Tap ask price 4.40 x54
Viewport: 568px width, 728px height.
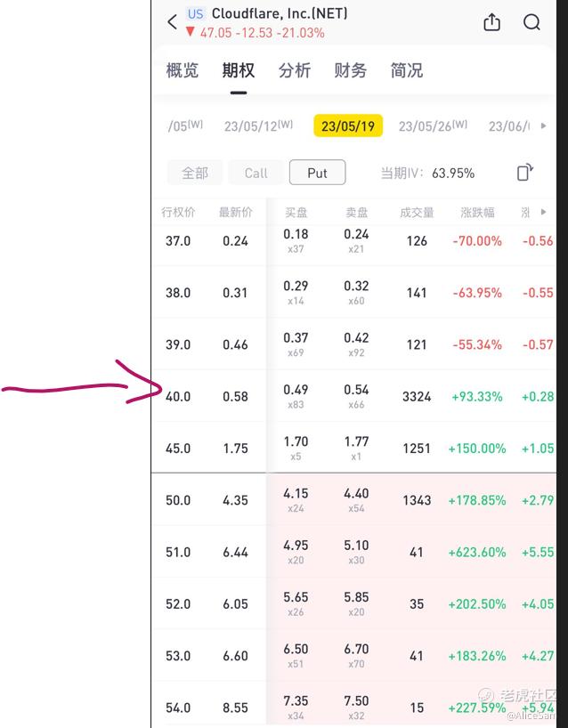(x=357, y=500)
